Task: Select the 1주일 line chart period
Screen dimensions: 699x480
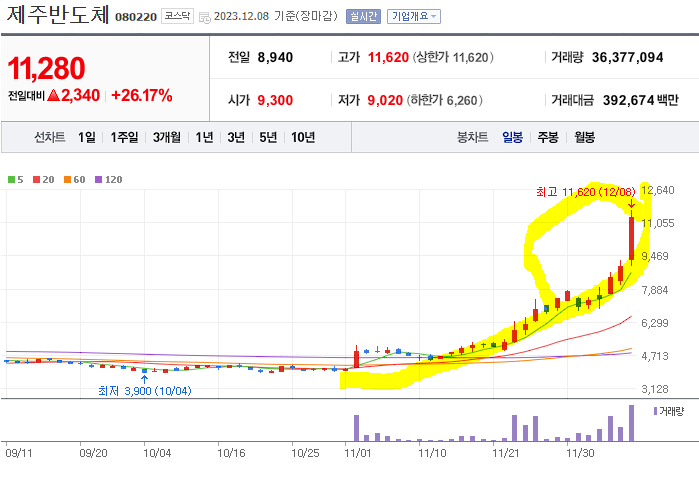Action: [x=124, y=137]
